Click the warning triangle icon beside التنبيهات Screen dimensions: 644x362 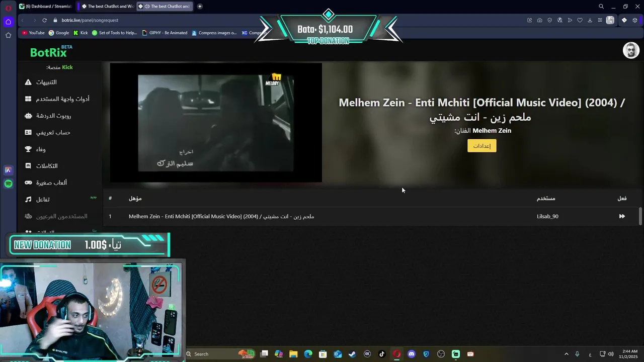[x=28, y=82]
